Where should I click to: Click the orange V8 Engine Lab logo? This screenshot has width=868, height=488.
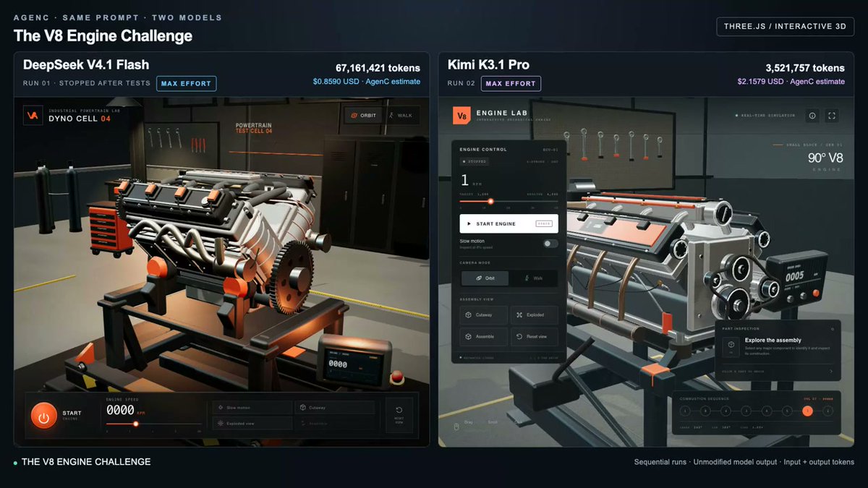tap(461, 116)
